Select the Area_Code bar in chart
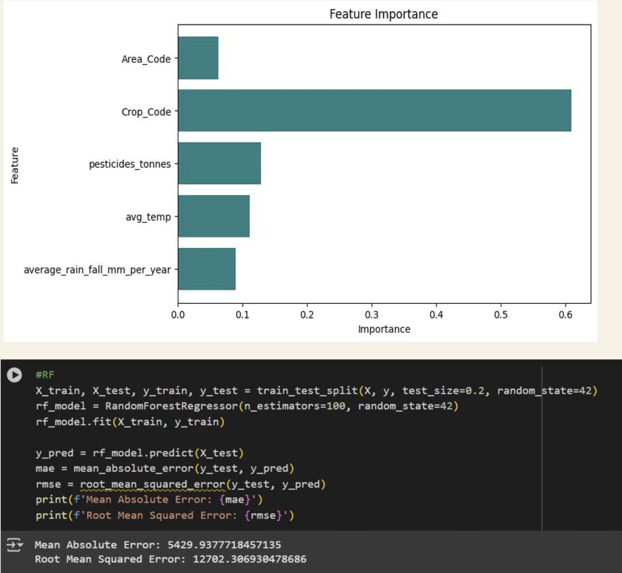The height and width of the screenshot is (573, 622). (x=198, y=58)
